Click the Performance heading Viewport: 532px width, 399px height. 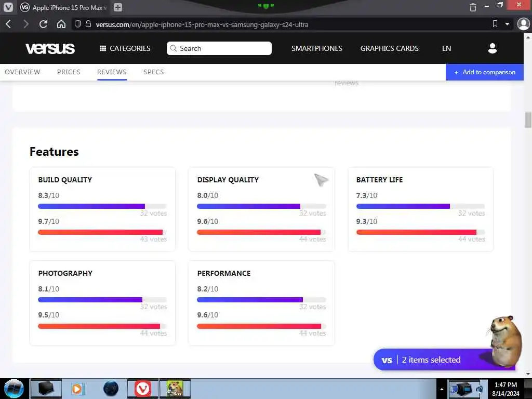click(224, 273)
